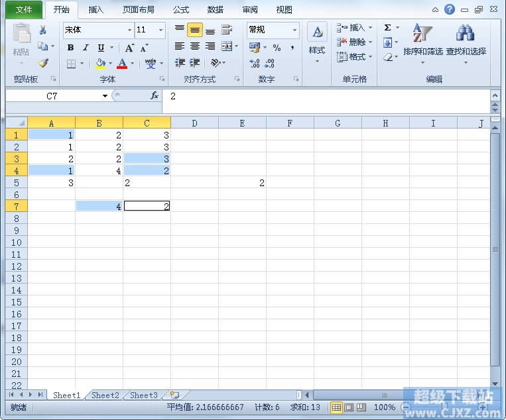Click the red font color A
506x420 pixels.
(x=122, y=63)
